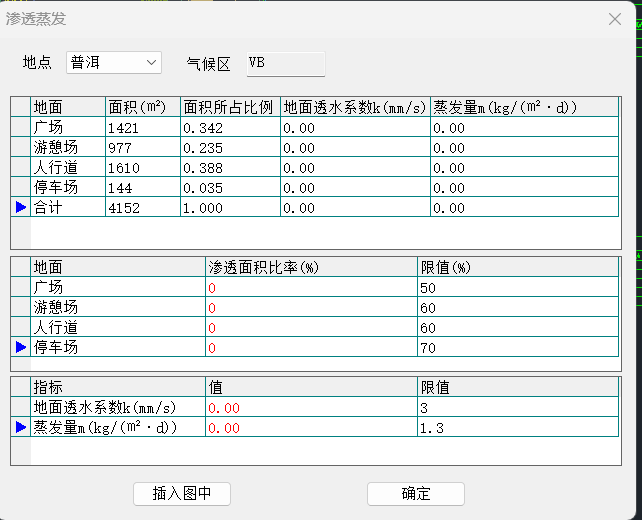642x520 pixels.
Task: Select the 人行道 area cell 1610
Action: point(142,167)
